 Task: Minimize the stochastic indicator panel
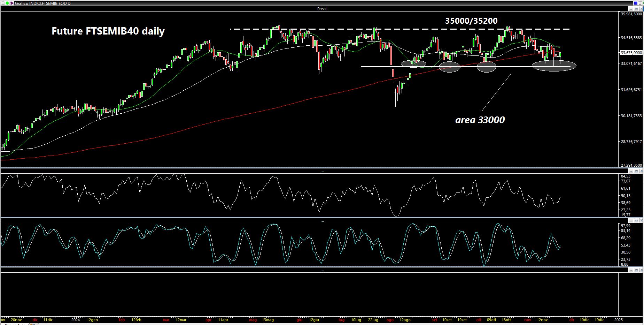click(631, 221)
